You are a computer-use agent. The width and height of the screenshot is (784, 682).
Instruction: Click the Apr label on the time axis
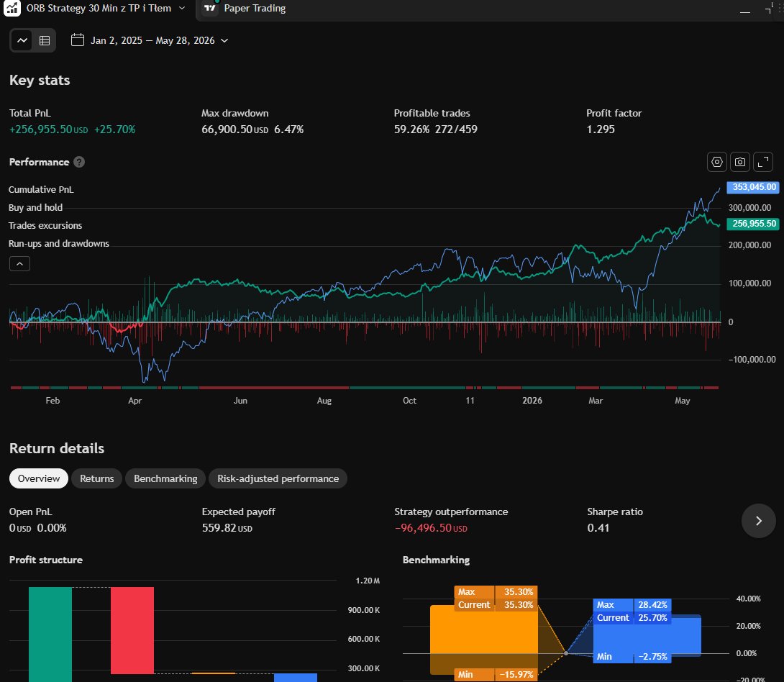pyautogui.click(x=135, y=401)
